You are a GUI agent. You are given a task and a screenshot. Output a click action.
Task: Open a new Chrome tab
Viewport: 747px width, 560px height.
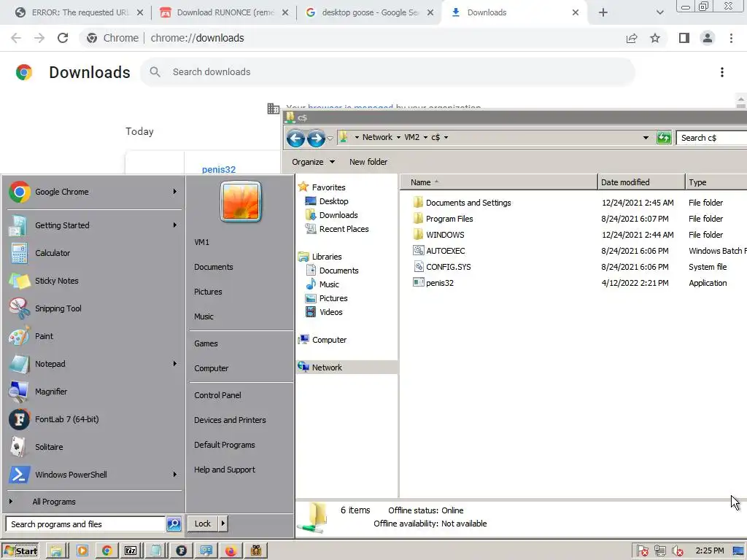coord(603,12)
